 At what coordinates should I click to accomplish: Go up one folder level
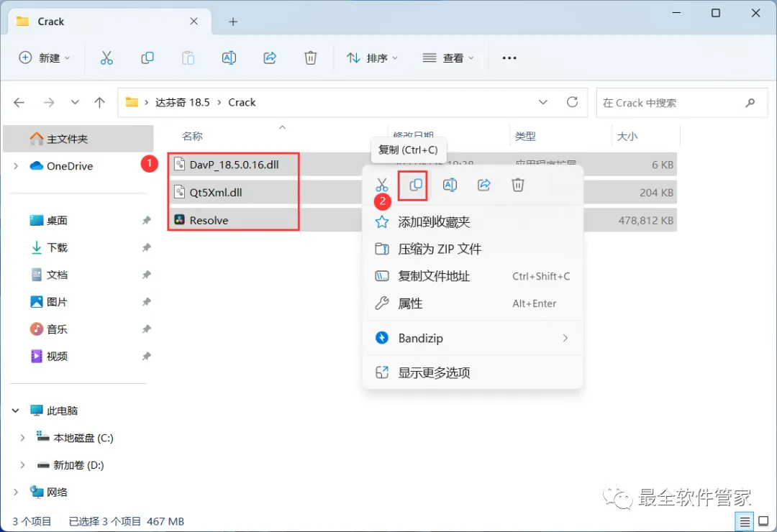(99, 103)
